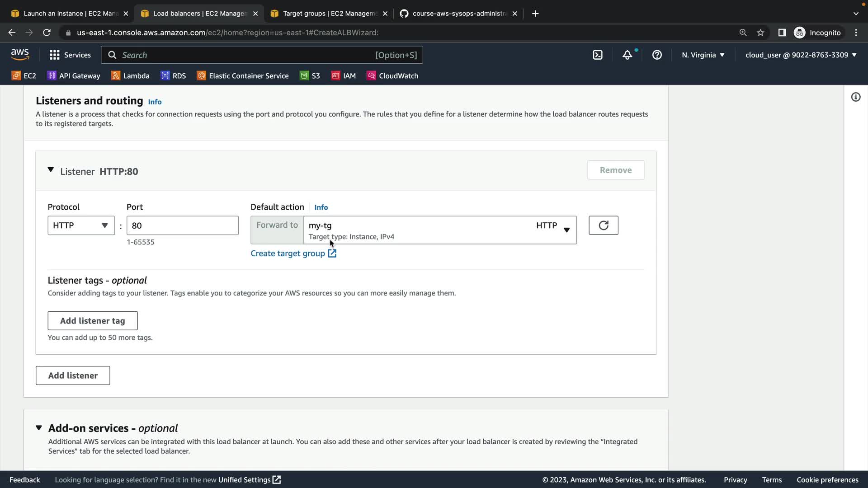Open the N. Virginia region selector
The image size is (868, 488).
(703, 55)
